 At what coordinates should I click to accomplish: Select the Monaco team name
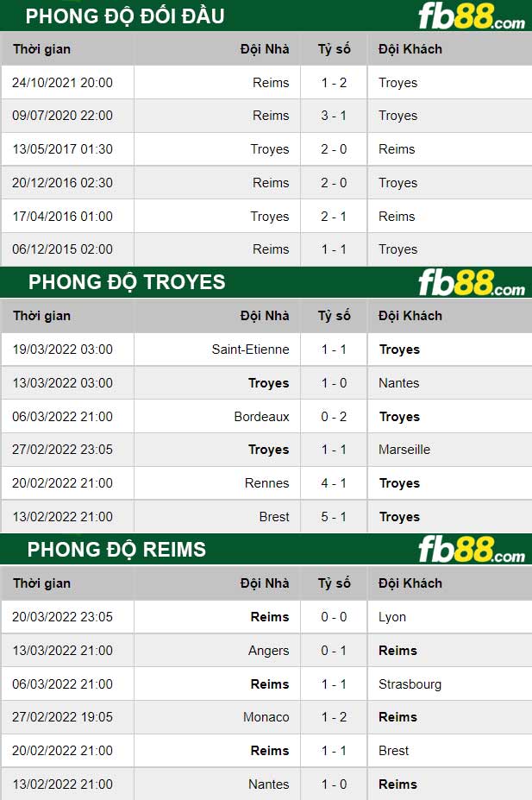[x=266, y=717]
